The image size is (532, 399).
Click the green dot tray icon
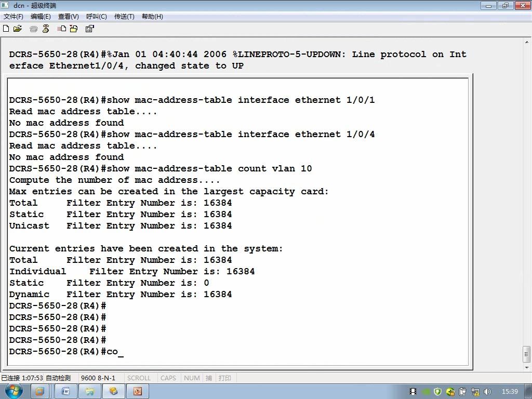tap(426, 392)
